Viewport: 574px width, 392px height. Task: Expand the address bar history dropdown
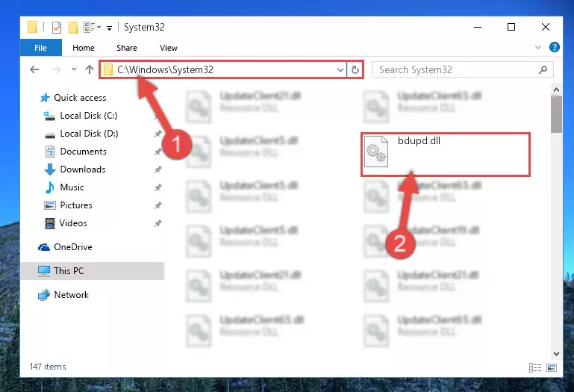point(340,69)
